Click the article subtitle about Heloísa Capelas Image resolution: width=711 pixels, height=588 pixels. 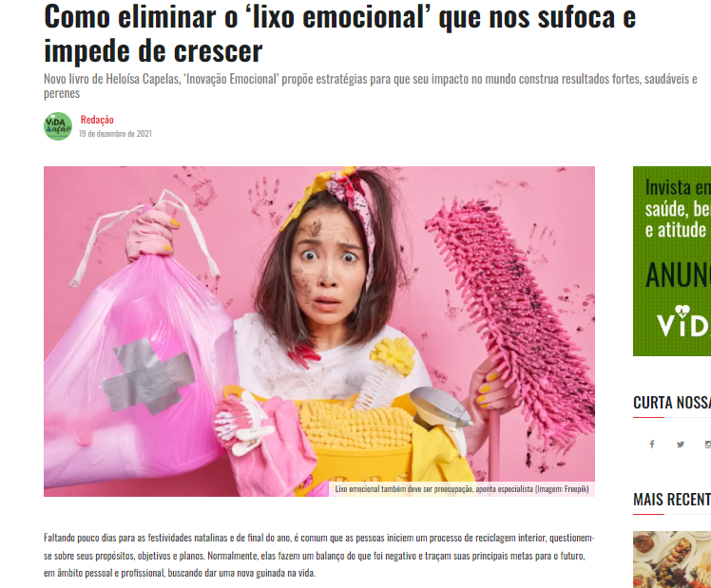point(371,85)
